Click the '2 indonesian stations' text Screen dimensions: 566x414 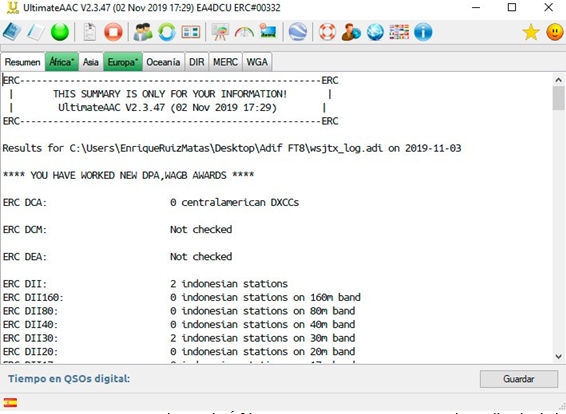(x=229, y=284)
